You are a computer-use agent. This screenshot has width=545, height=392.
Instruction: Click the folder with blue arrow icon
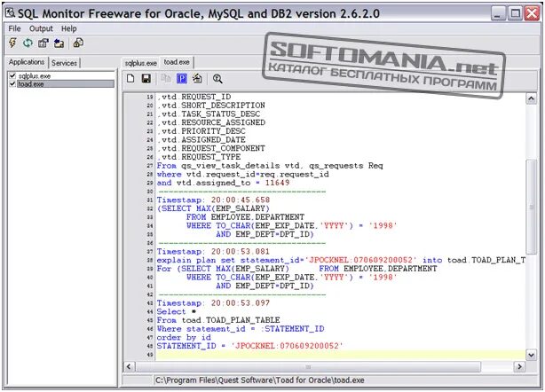pyautogui.click(x=59, y=43)
